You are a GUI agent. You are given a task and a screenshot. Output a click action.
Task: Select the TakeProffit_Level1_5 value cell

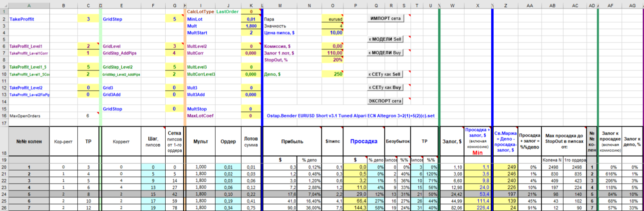88,66
